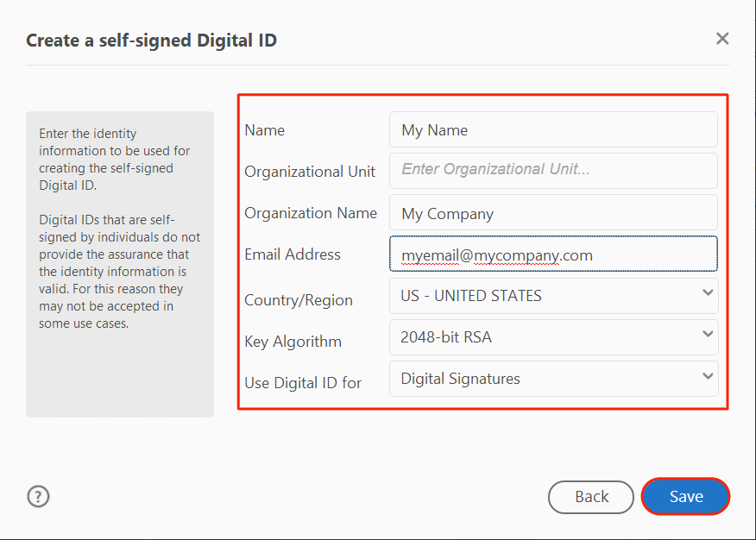Screen dimensions: 756x540
Task: Click the dialog title "Create a self-signed Digital ID"
Action: click(x=151, y=40)
